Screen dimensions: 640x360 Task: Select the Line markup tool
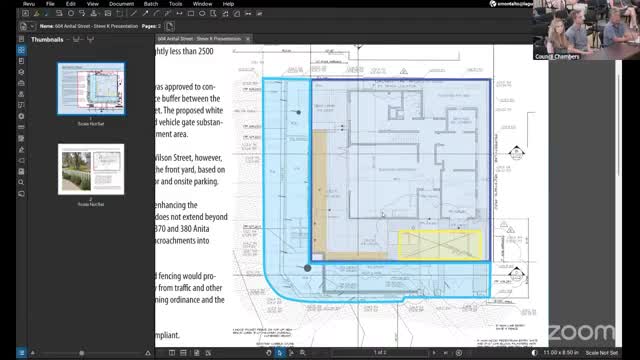(x=133, y=13)
